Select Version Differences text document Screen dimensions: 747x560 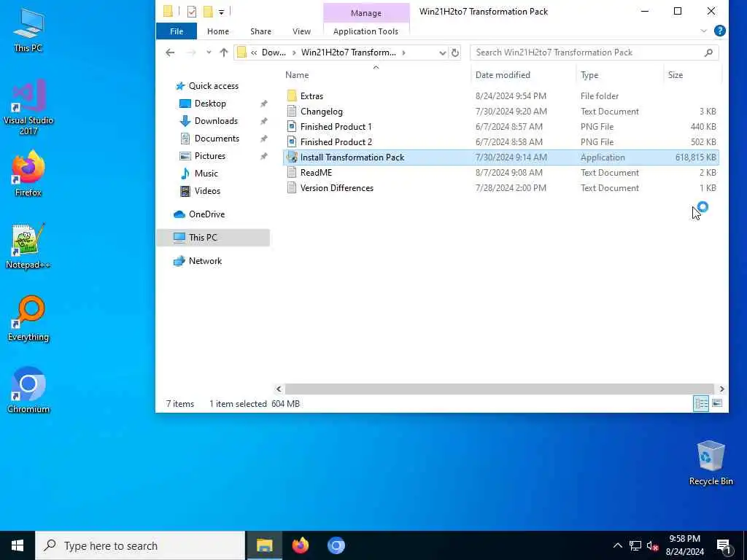pyautogui.click(x=500, y=187)
